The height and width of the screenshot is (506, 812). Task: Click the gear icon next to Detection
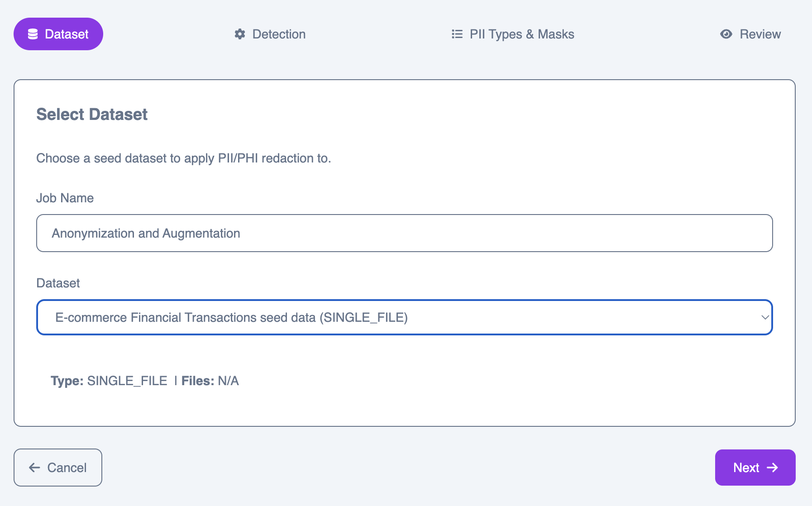click(240, 34)
